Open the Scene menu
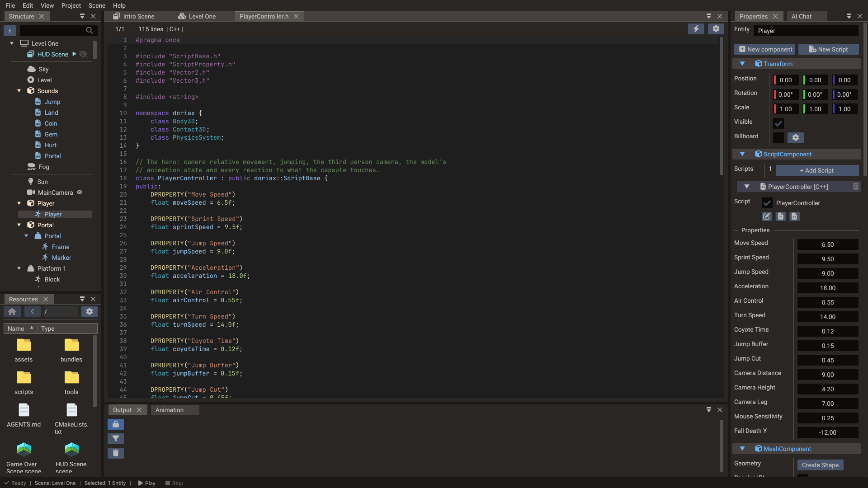The image size is (868, 488). (x=97, y=5)
